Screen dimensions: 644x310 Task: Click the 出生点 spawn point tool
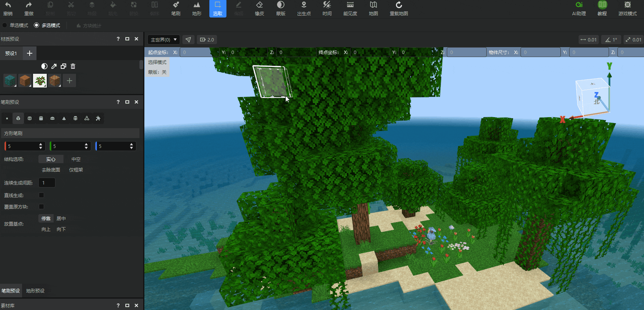tap(304, 8)
